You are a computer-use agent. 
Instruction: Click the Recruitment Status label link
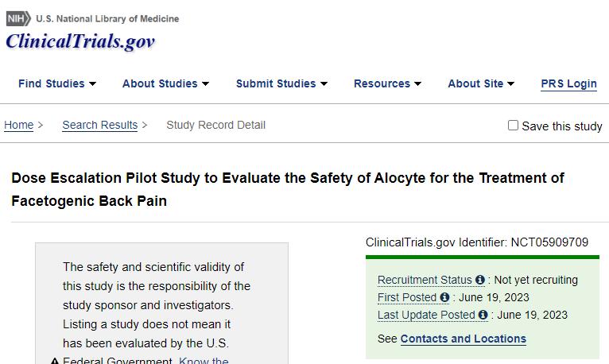(425, 281)
